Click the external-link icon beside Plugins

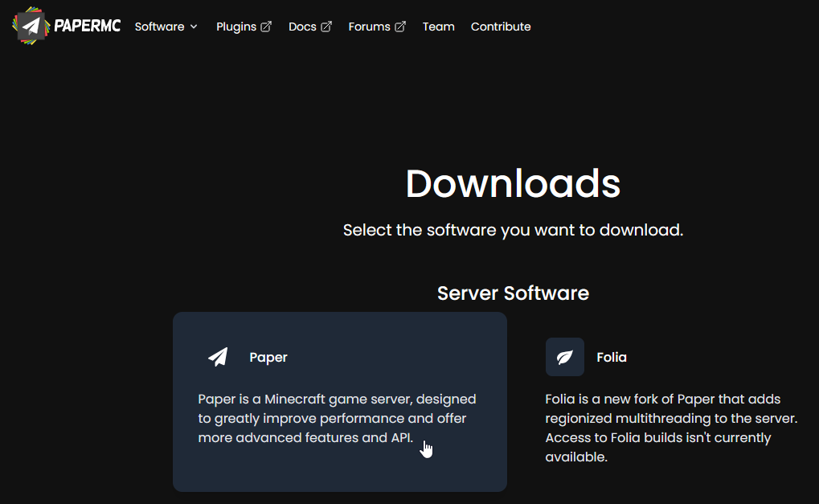pos(266,27)
